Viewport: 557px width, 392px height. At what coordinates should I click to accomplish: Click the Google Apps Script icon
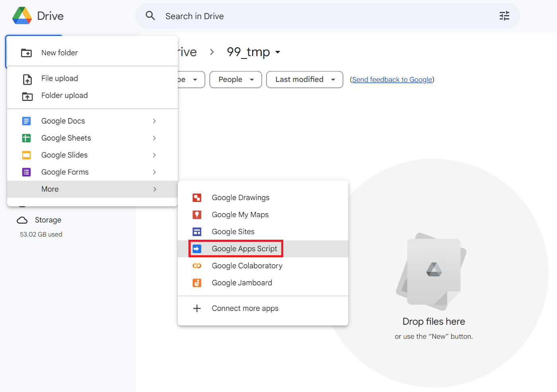click(197, 249)
